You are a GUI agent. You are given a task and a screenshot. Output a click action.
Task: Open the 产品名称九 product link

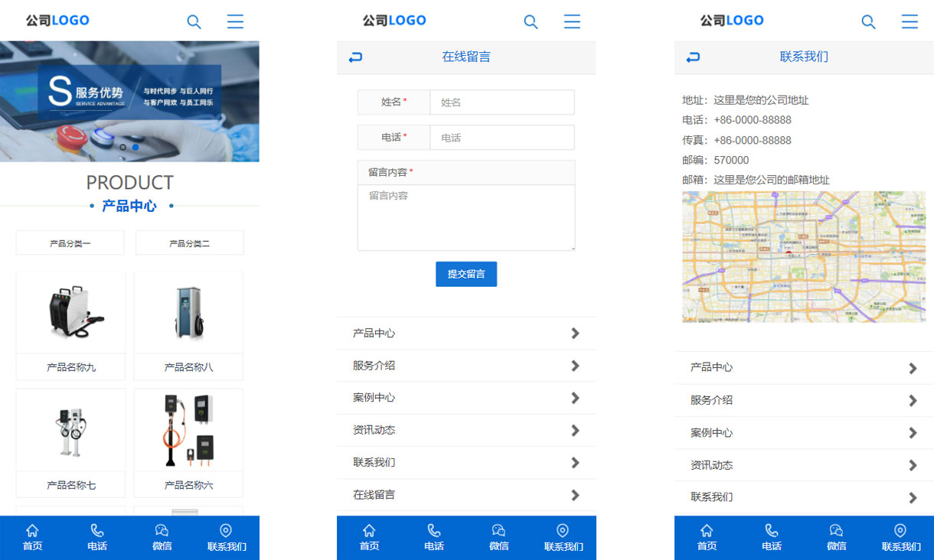pos(70,367)
